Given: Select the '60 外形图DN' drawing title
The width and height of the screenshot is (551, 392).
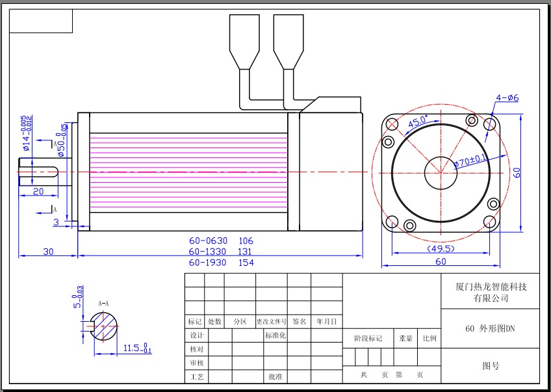Looking at the screenshot, I should 491,328.
